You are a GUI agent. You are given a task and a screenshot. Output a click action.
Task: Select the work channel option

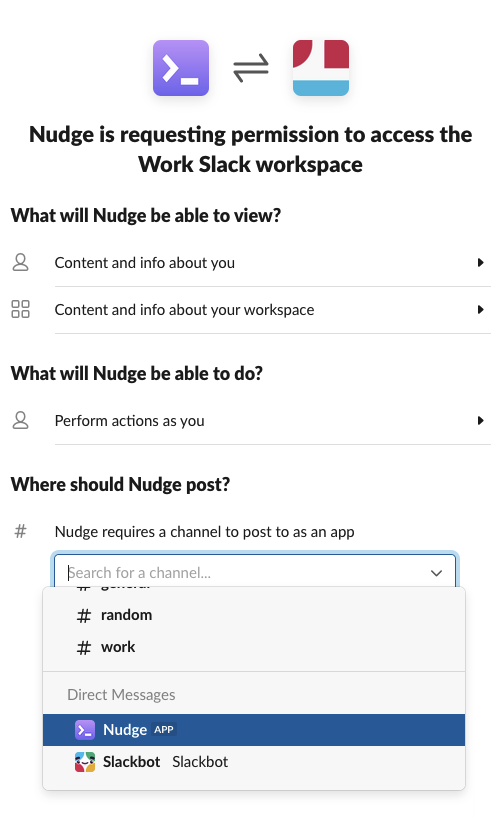point(254,647)
